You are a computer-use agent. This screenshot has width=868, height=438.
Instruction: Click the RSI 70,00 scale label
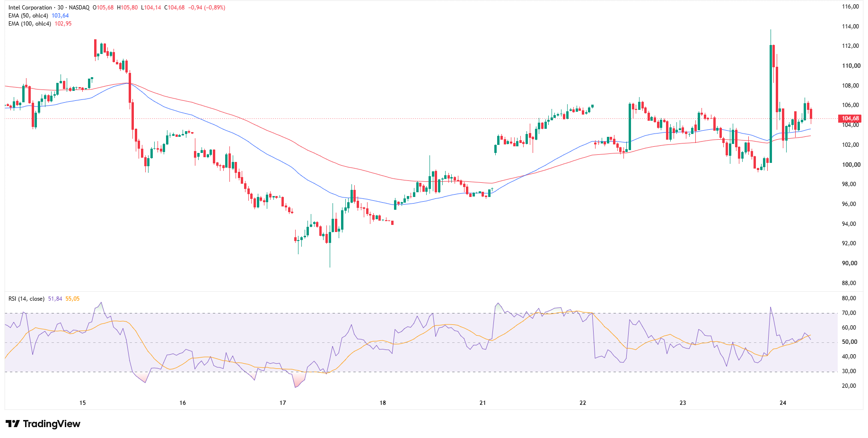point(849,313)
